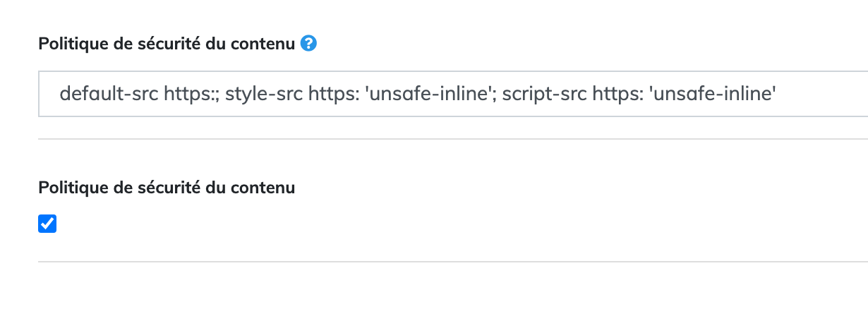Click the empty space right of the checkbox
This screenshot has width=868, height=333.
tap(423, 224)
